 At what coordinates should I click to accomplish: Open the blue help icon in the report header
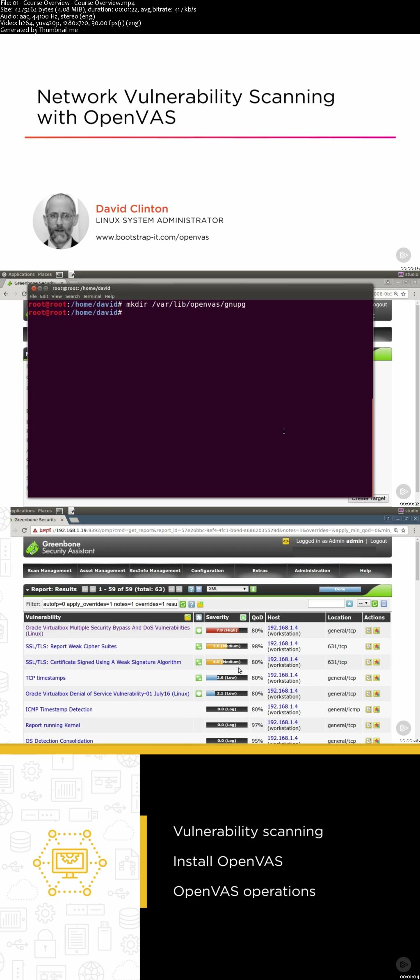coord(191,589)
